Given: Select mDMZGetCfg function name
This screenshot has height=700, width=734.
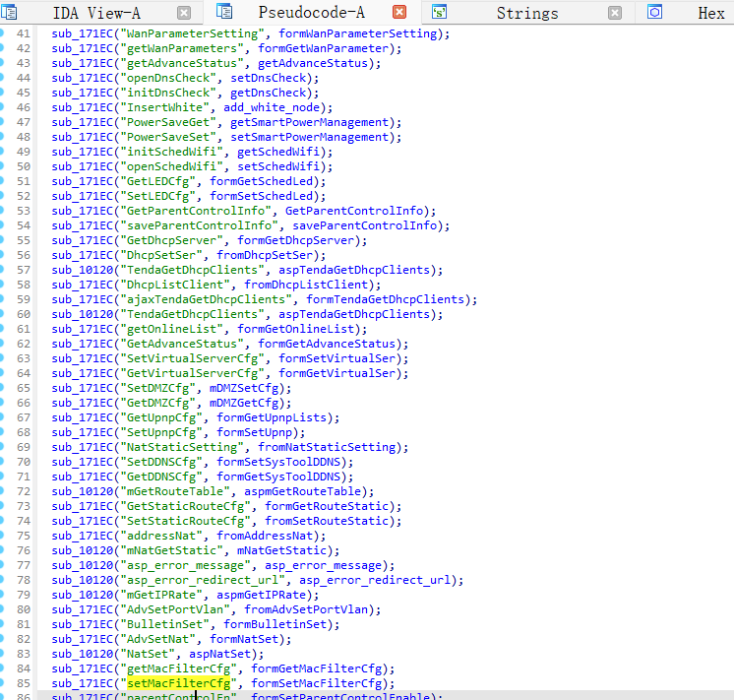Looking at the screenshot, I should 244,403.
